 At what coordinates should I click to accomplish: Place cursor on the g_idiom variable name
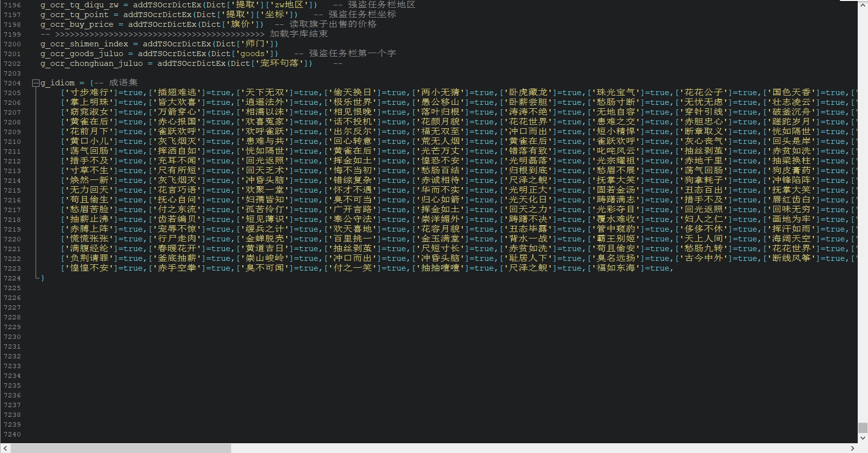click(58, 83)
